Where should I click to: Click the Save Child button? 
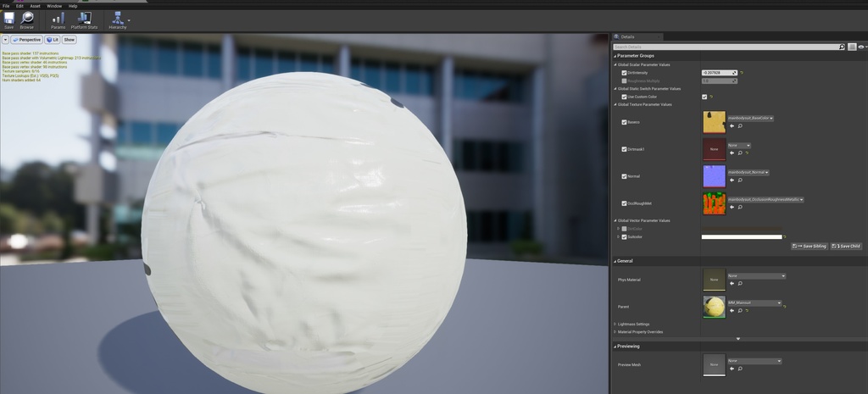[x=846, y=247]
